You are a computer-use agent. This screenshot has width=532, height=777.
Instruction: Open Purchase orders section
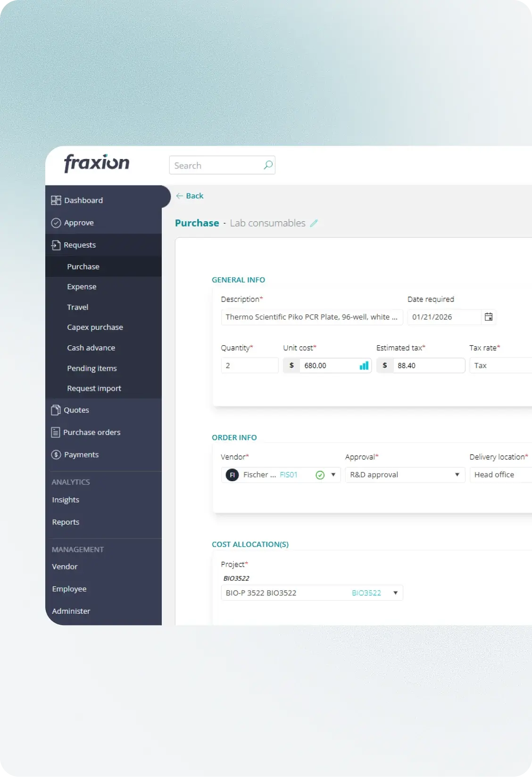[92, 432]
